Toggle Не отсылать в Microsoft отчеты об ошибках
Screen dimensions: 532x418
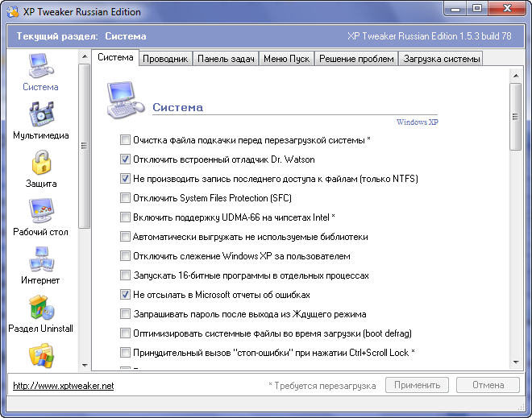tap(125, 295)
